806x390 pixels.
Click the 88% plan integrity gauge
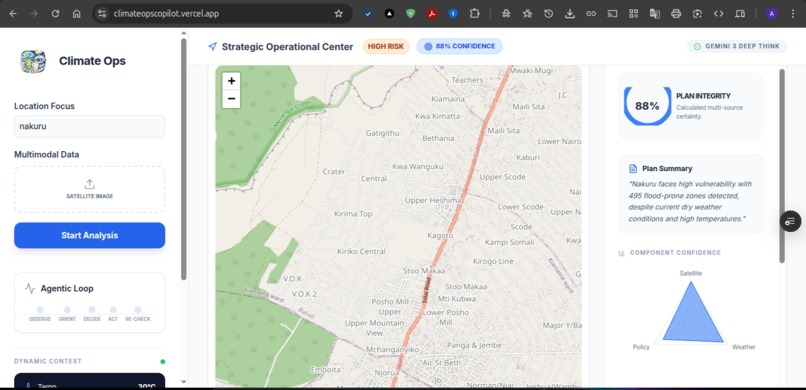point(647,106)
